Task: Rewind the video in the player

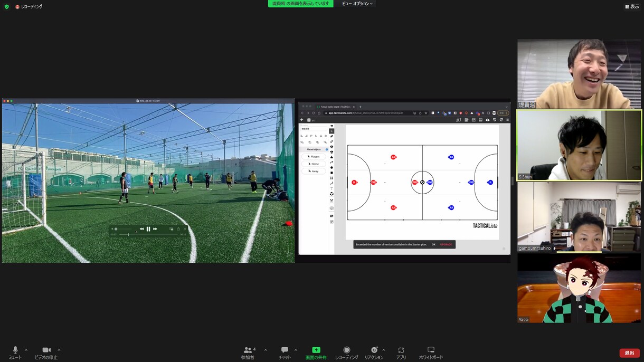Action: [141, 229]
